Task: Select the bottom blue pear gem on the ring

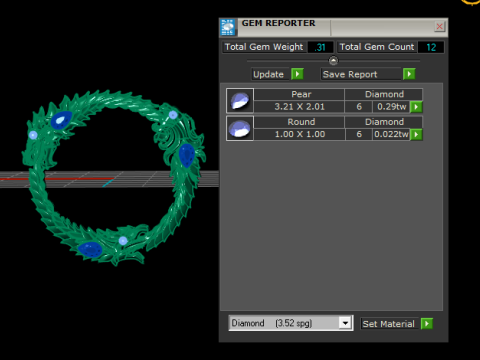Action: (89, 250)
